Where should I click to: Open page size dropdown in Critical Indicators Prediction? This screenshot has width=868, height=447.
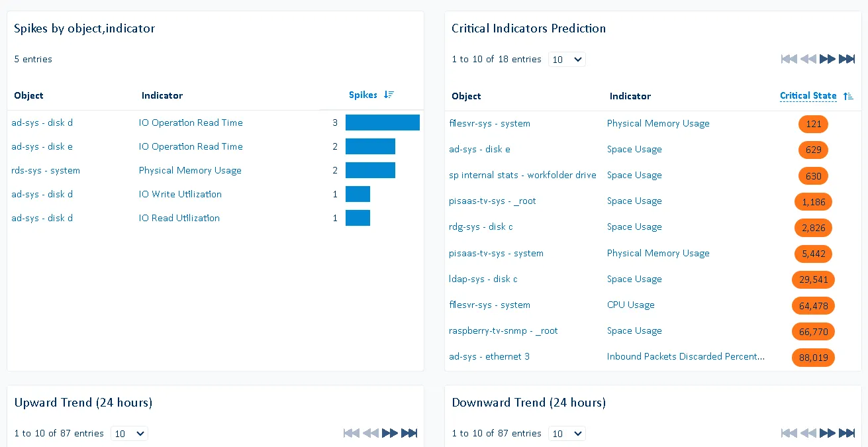coord(567,60)
